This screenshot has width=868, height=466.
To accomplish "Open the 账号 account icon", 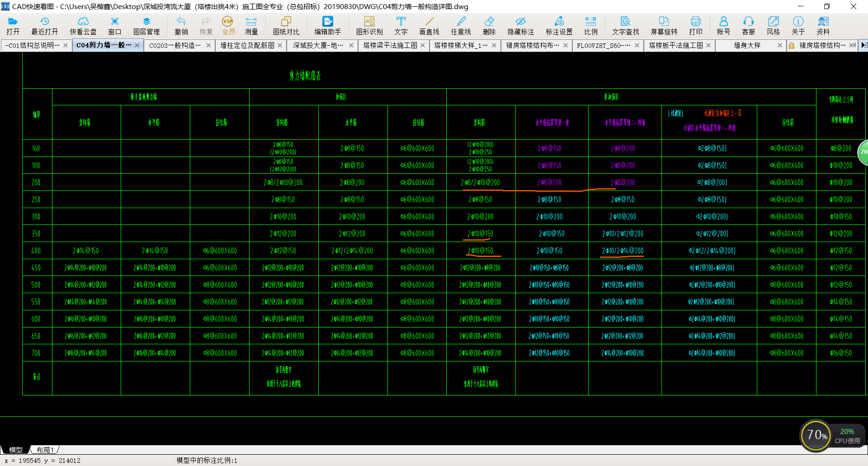I will 723,26.
